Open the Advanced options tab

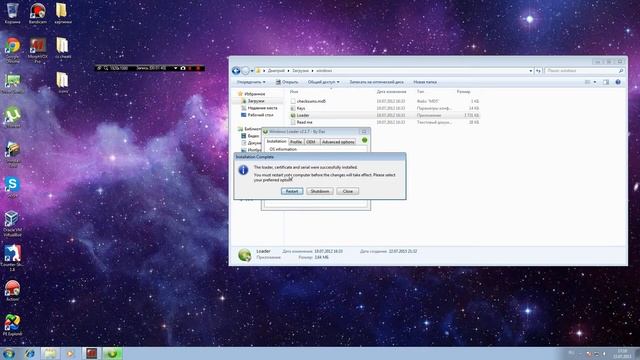338,142
